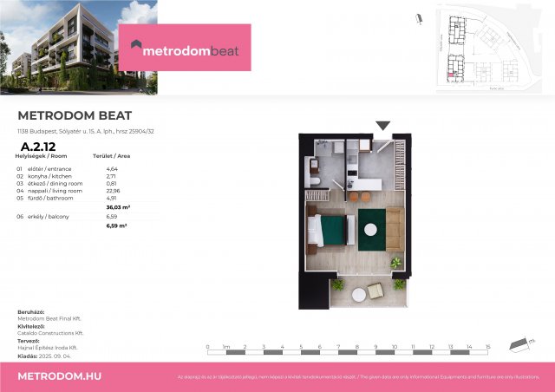555x392 pixels.
Task: Click the apartment number A.2.12
Action: [x=38, y=147]
